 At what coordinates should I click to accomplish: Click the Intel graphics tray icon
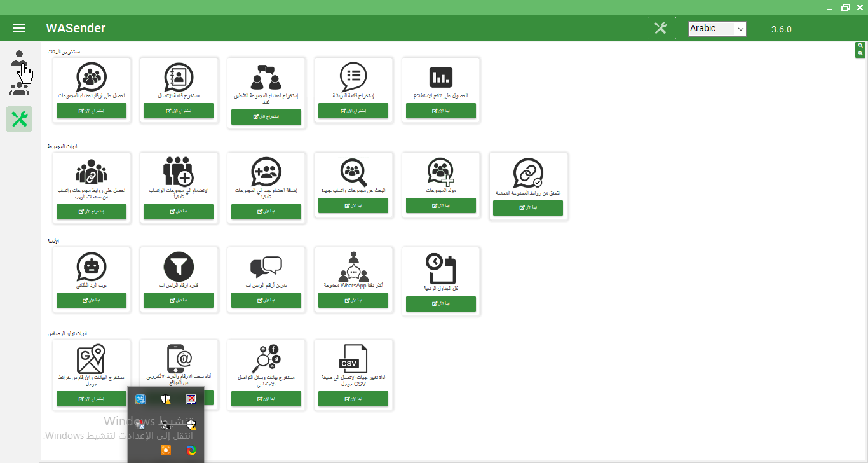coord(140,399)
